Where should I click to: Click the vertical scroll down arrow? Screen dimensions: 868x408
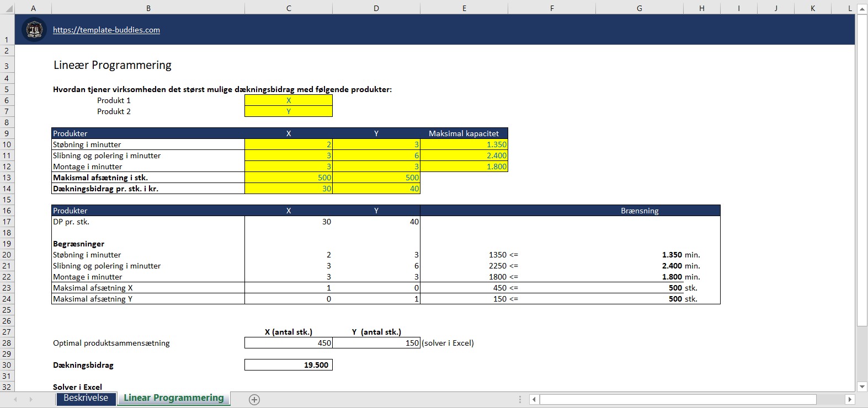point(862,386)
